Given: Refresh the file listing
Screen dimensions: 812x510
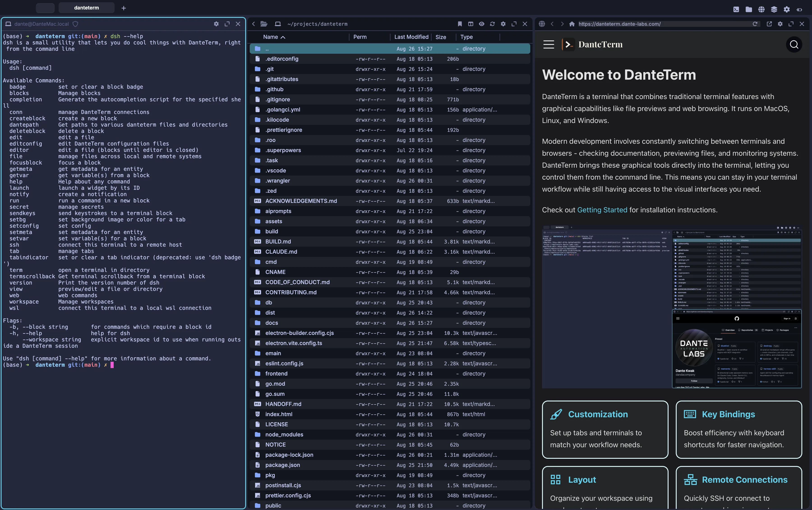Looking at the screenshot, I should (x=492, y=24).
